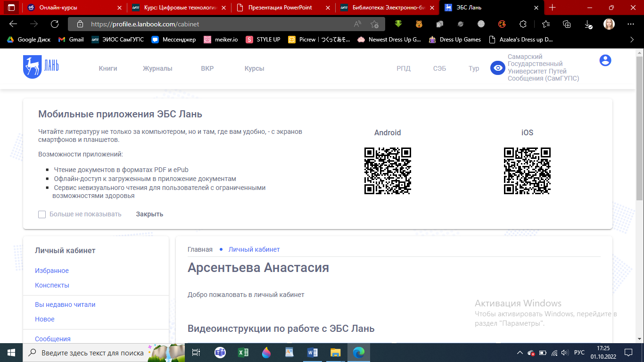644x362 pixels.
Task: Open 'Мессенджер' bookmark
Action: click(x=174, y=40)
